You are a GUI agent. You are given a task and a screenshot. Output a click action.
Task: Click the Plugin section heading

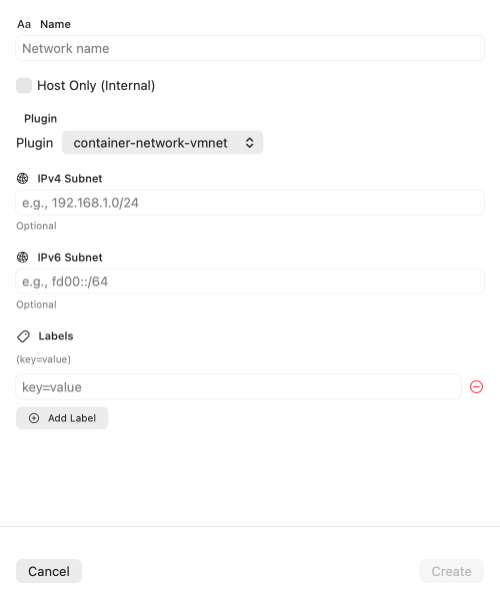(40, 119)
